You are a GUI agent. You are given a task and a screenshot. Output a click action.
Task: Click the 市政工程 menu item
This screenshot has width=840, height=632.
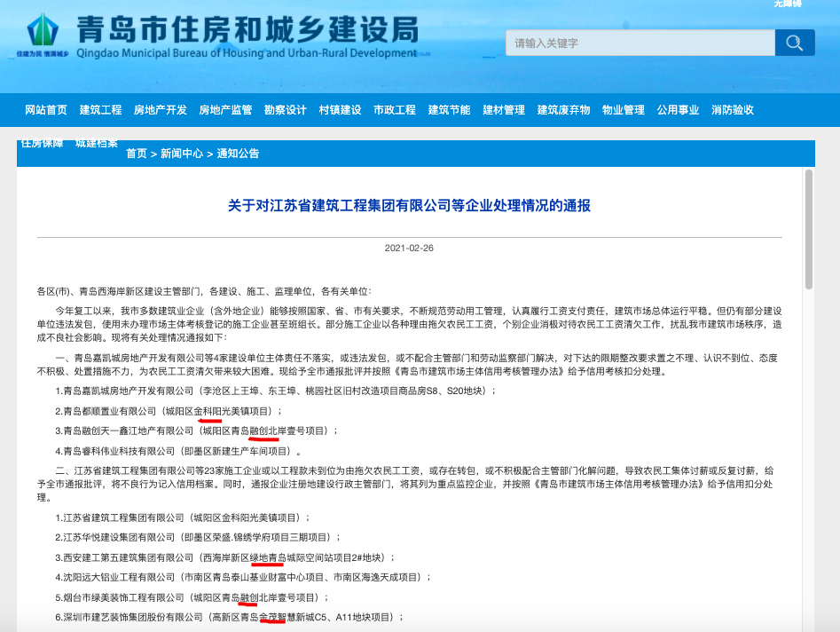pyautogui.click(x=395, y=110)
